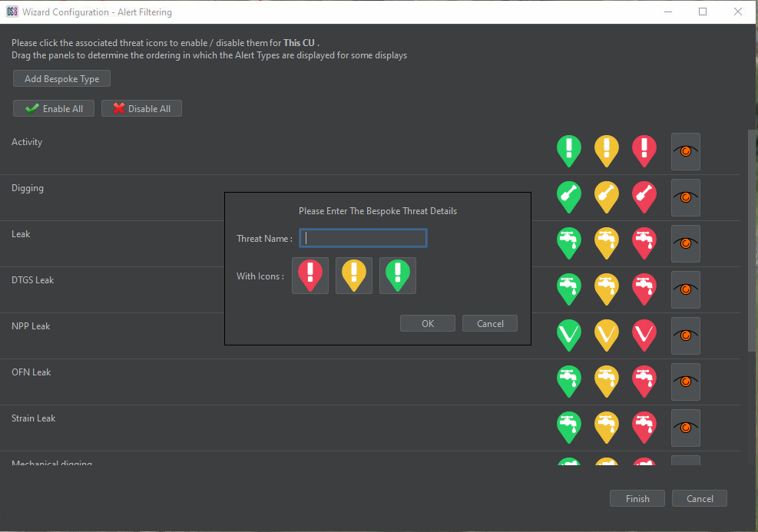The image size is (758, 532).
Task: Toggle the Activity row eye visibility
Action: 685,152
